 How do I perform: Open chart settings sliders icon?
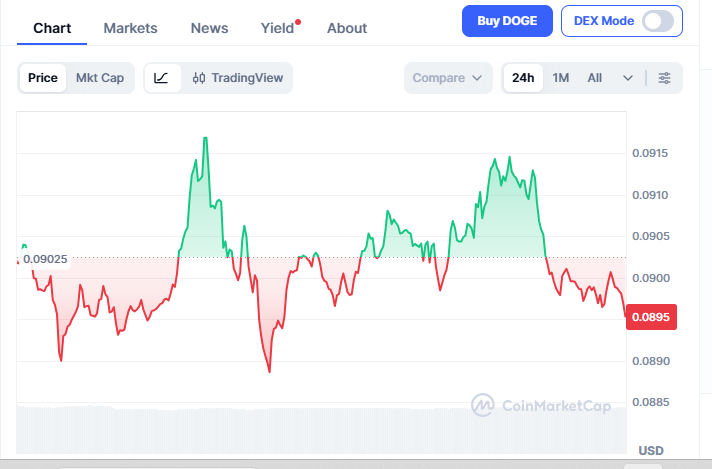click(664, 78)
